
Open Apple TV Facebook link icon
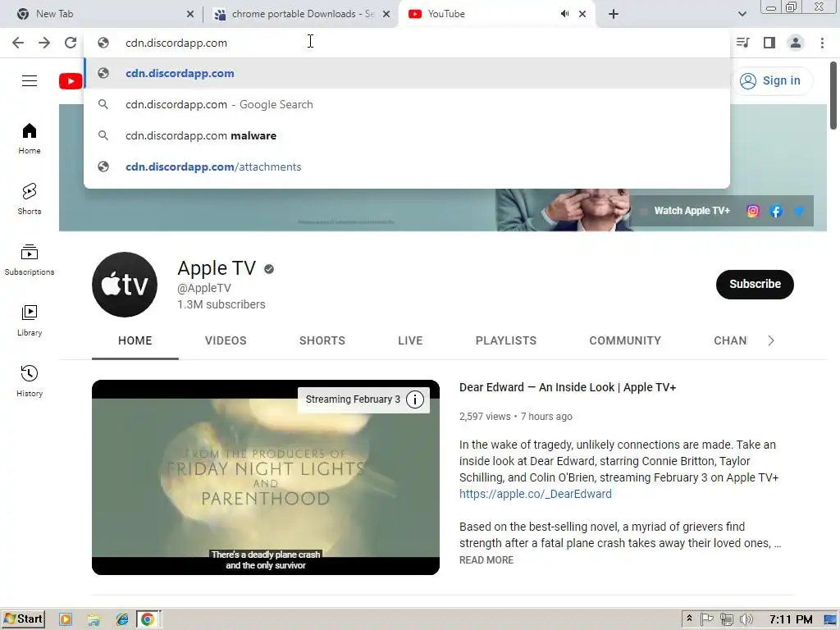pyautogui.click(x=776, y=211)
